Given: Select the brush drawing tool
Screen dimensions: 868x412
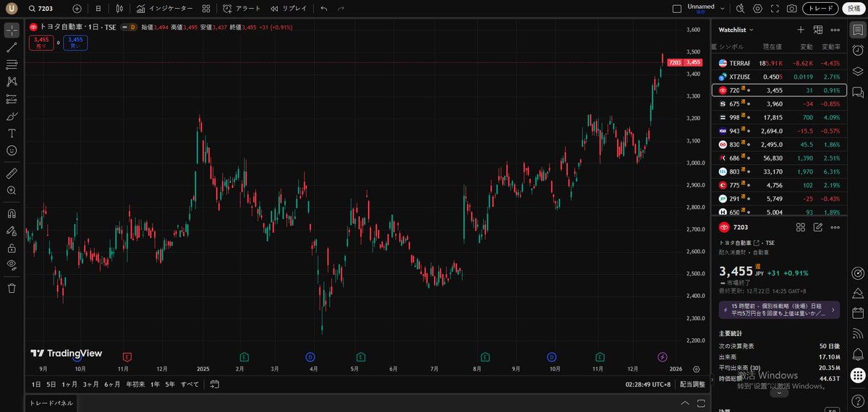Looking at the screenshot, I should pyautogui.click(x=12, y=116).
